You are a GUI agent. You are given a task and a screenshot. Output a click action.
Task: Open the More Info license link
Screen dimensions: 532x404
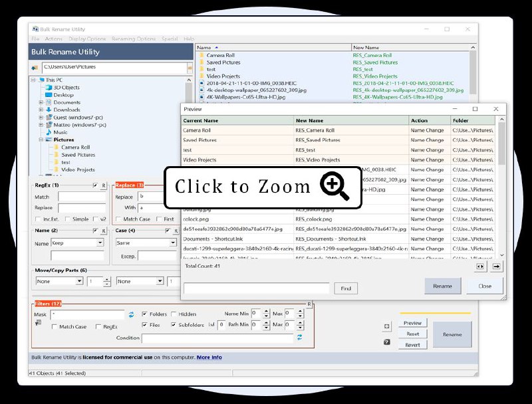209,357
